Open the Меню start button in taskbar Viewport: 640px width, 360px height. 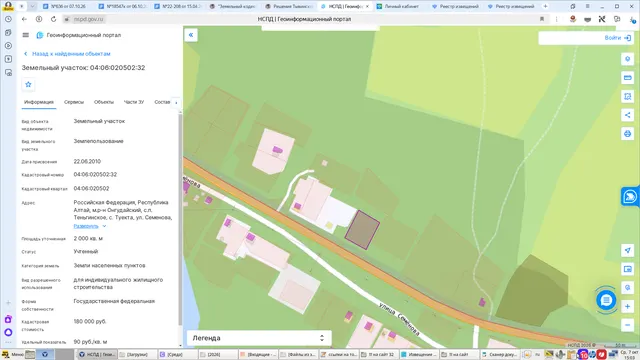pos(13,354)
